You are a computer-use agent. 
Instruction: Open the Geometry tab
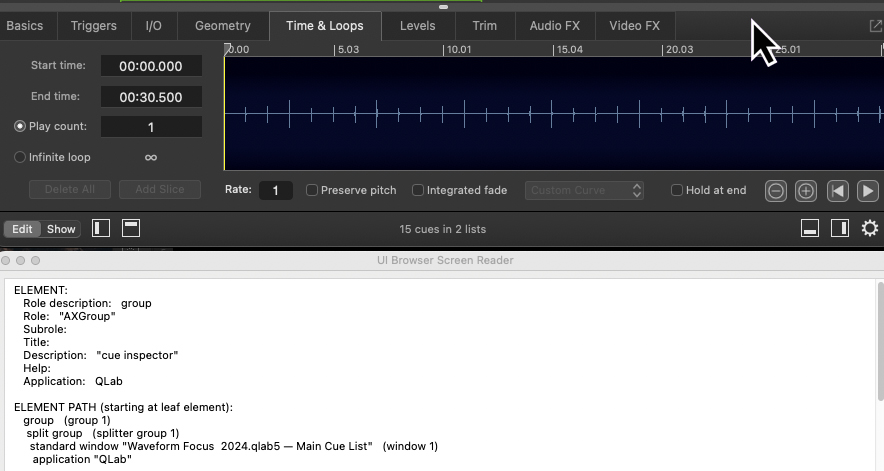tap(222, 26)
